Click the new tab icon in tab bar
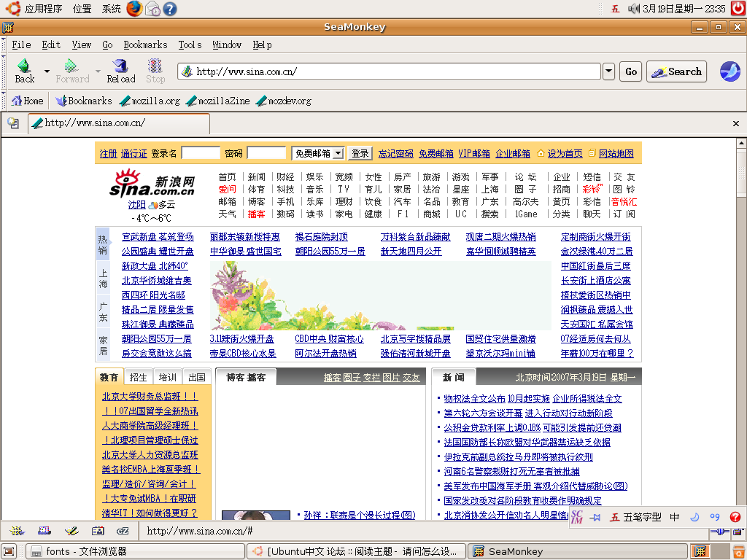Viewport: 747px width, 560px height. coord(13,123)
